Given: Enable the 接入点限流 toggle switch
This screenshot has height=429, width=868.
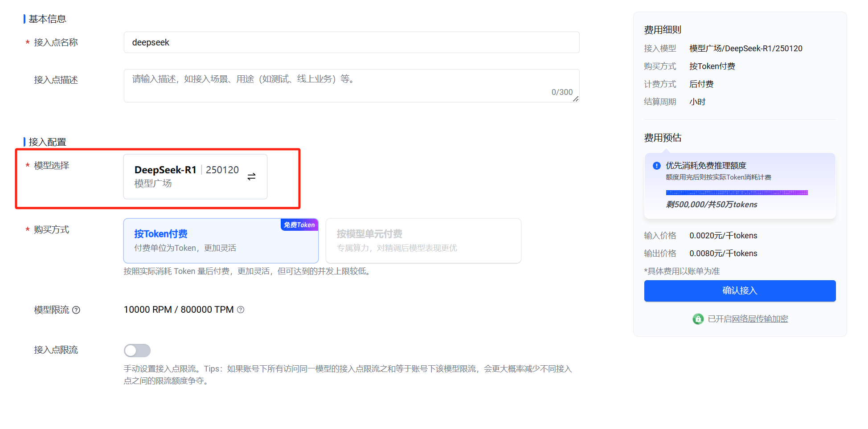Looking at the screenshot, I should tap(137, 351).
